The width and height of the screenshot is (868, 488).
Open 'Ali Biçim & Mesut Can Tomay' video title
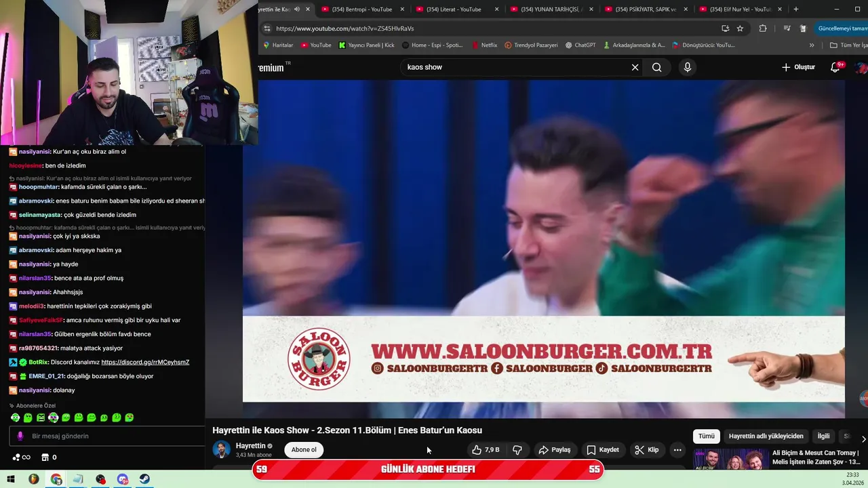[x=816, y=457]
